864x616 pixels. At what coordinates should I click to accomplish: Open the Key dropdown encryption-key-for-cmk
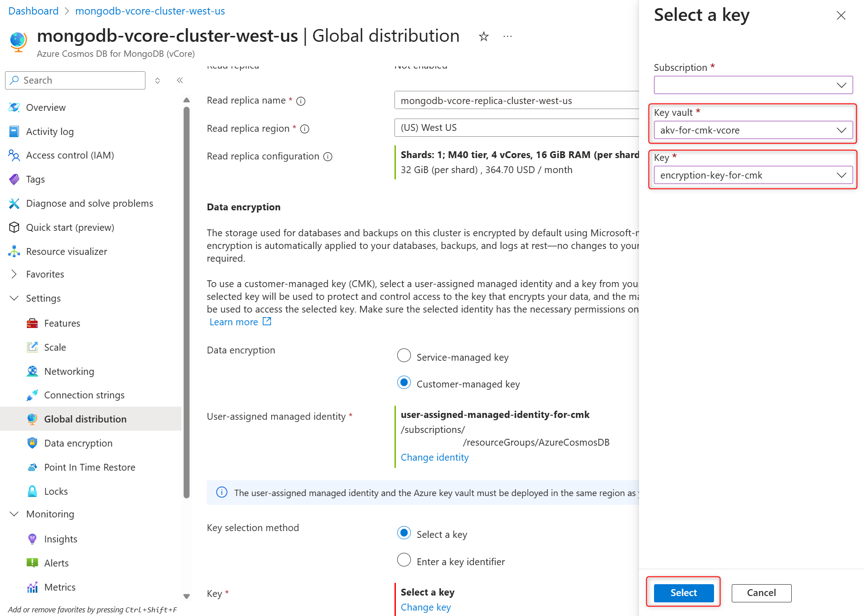point(753,175)
